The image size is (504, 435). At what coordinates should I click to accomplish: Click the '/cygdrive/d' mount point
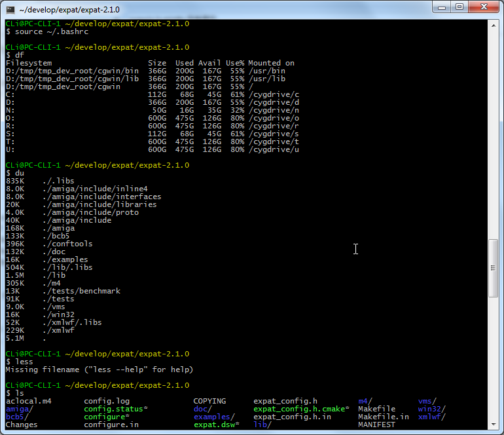click(274, 102)
